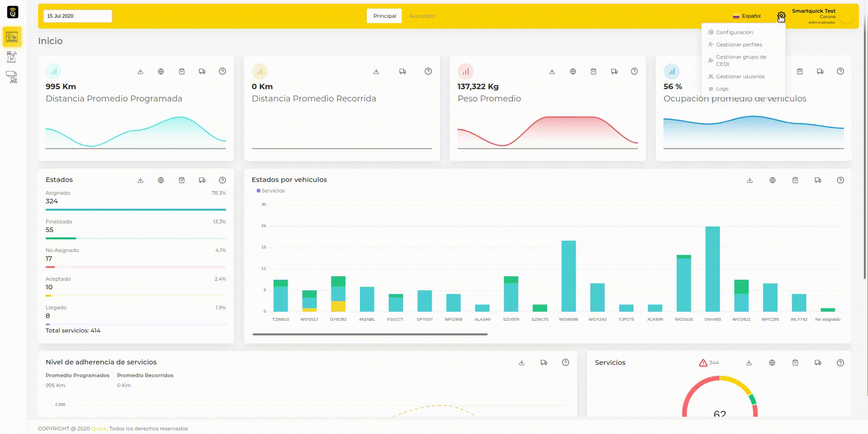Open the Español language selector

point(747,16)
